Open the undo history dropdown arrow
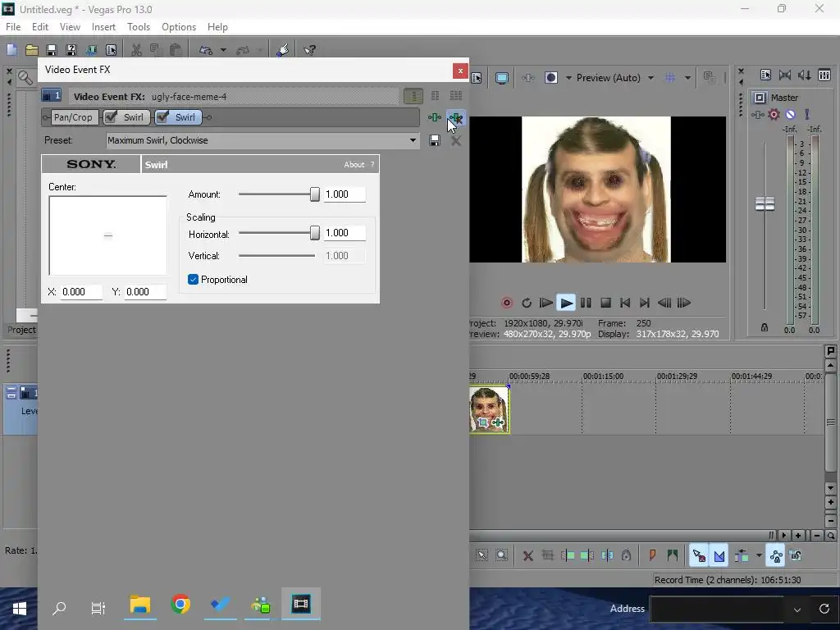Viewport: 840px width, 630px height. pyautogui.click(x=223, y=50)
